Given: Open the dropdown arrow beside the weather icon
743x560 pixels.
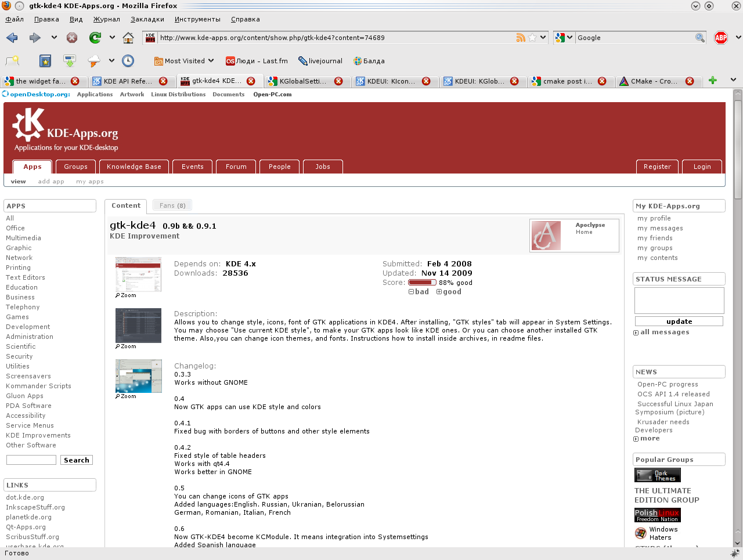Looking at the screenshot, I should (x=111, y=60).
